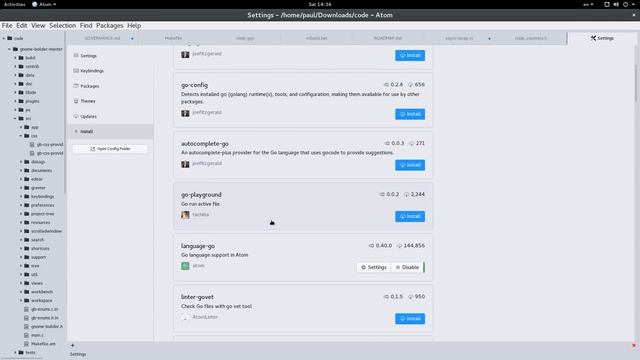This screenshot has width=640, height=360.
Task: Click the red icon in bottom-right corner
Action: point(634,345)
